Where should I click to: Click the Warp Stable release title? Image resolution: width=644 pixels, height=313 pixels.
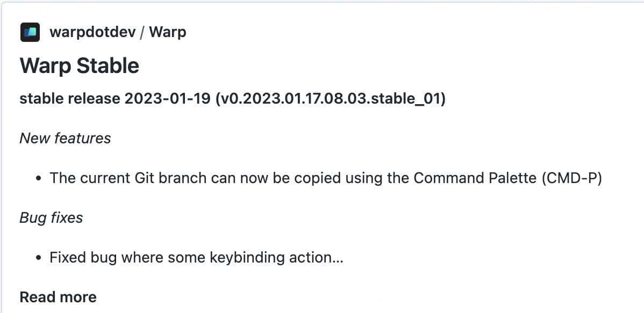tap(79, 66)
